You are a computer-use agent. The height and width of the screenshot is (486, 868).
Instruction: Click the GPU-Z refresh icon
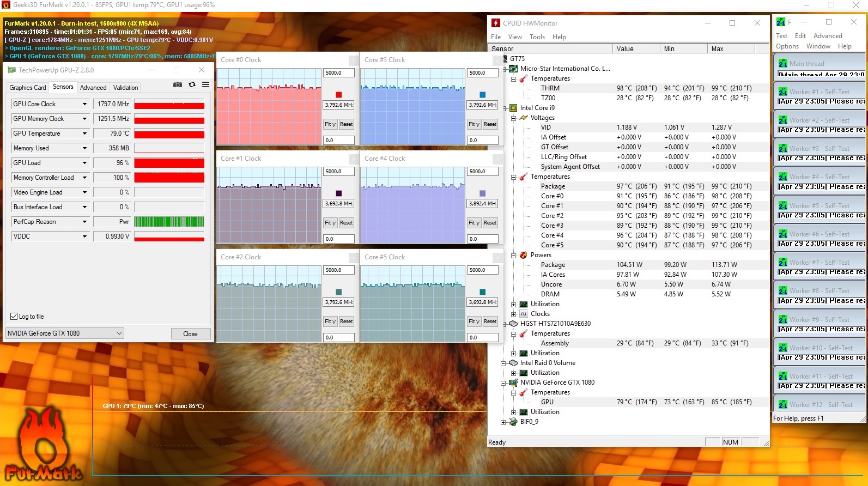(x=192, y=84)
